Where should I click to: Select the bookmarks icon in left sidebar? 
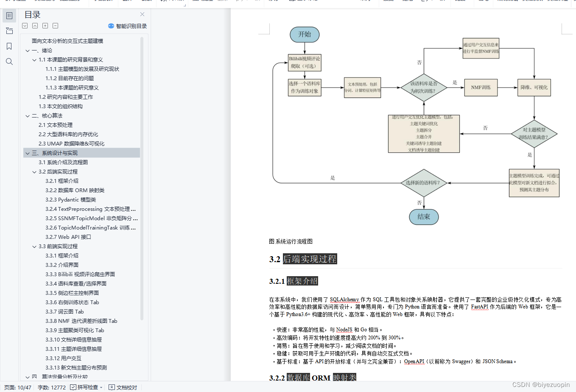point(9,46)
